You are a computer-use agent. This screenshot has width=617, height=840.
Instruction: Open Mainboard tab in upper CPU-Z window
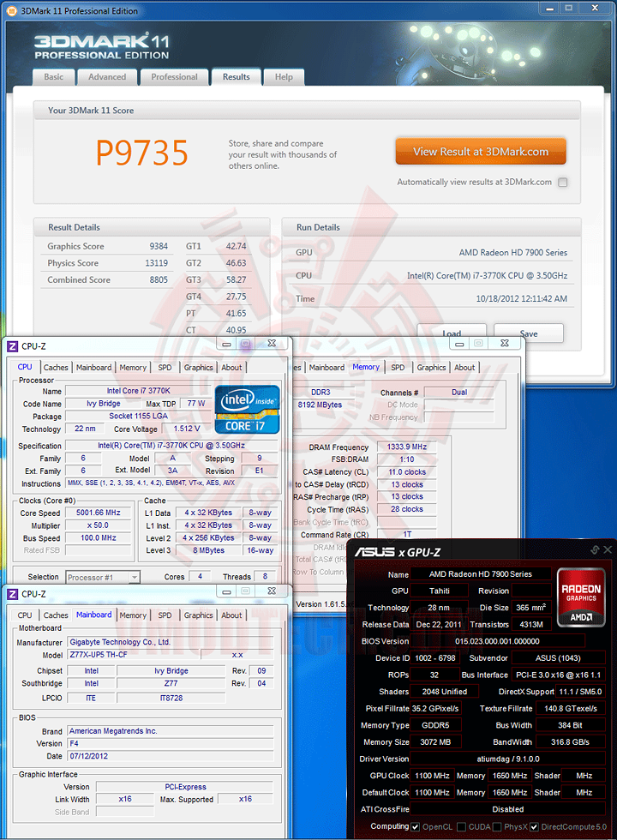tap(93, 368)
